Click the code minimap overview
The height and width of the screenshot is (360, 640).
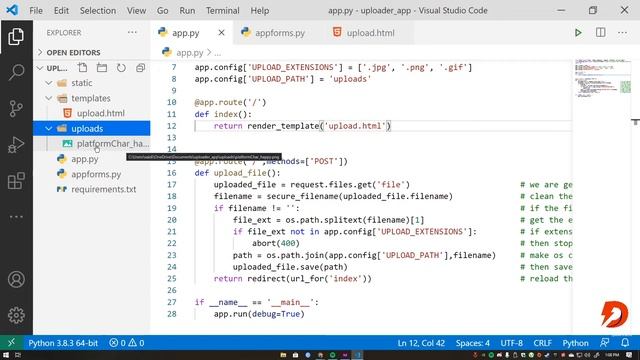coord(602,78)
